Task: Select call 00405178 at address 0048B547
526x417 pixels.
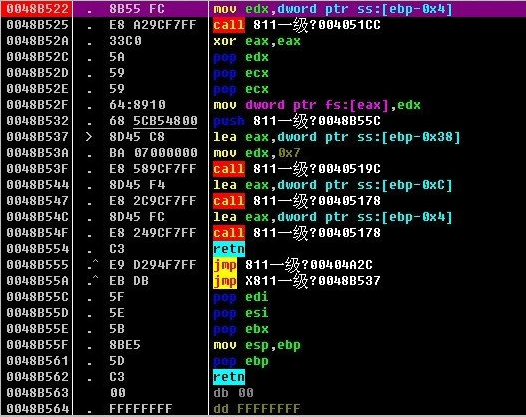Action: (x=297, y=201)
